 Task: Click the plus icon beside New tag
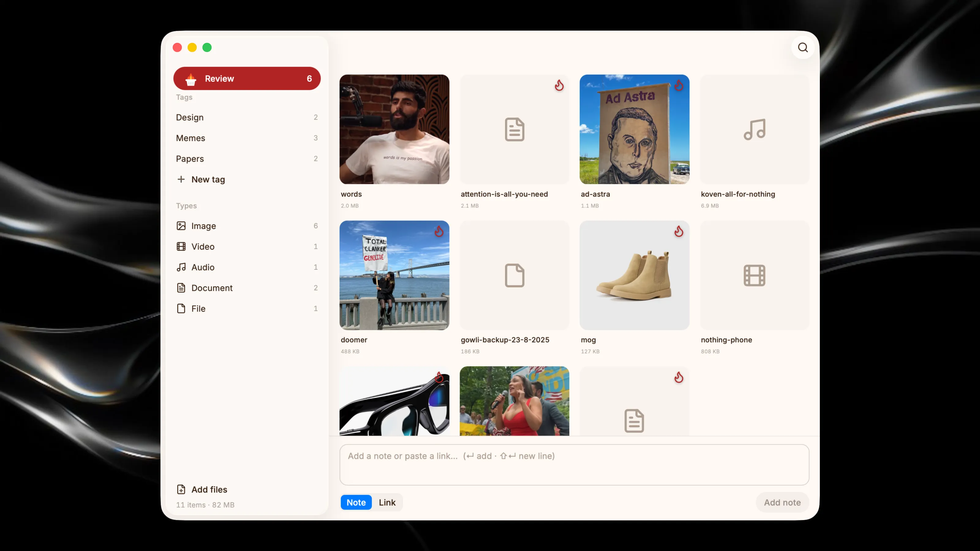click(181, 179)
